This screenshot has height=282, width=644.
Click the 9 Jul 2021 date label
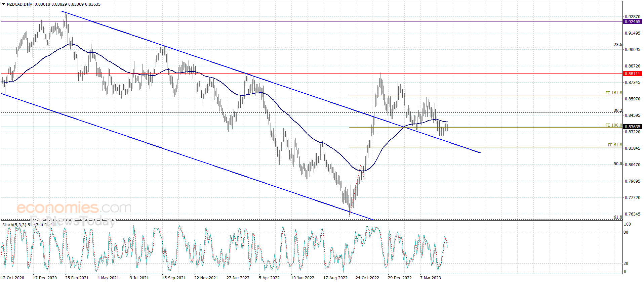[x=139, y=278]
